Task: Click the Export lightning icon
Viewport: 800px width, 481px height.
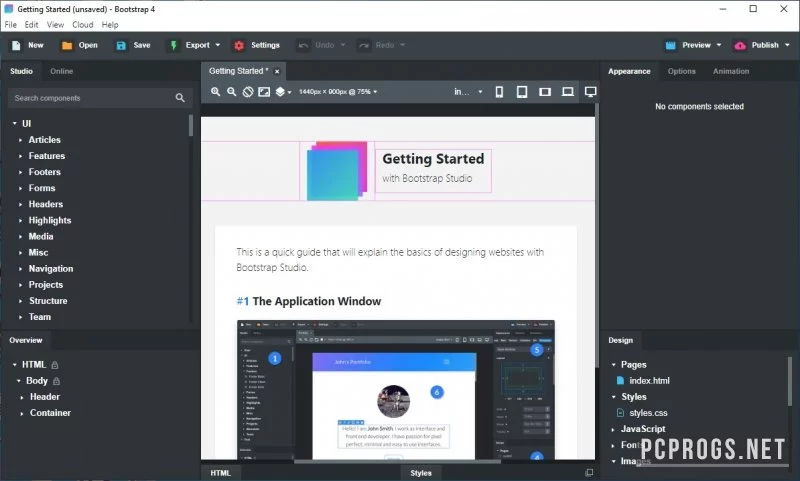Action: pyautogui.click(x=173, y=45)
